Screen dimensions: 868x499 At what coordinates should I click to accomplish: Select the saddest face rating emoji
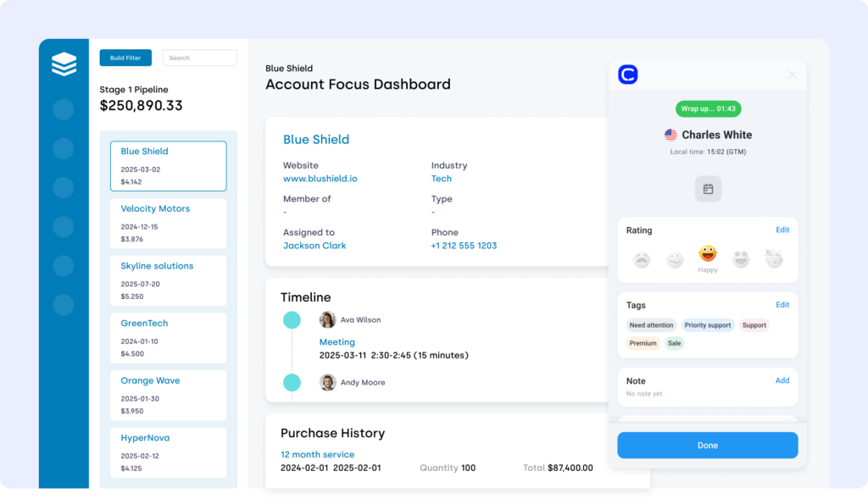tap(642, 259)
